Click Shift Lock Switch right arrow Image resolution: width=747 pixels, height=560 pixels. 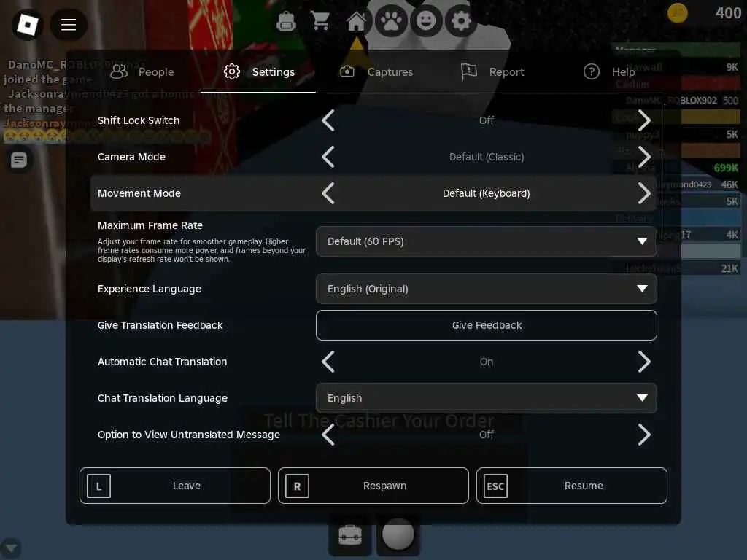click(644, 120)
